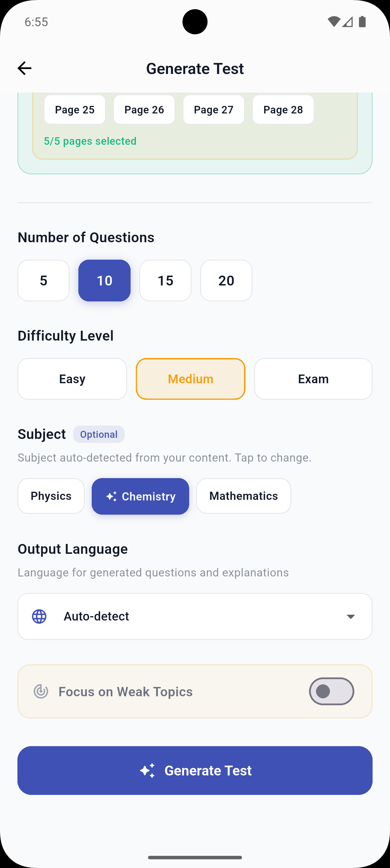Switch subject to Mathematics
The height and width of the screenshot is (868, 390).
tap(243, 496)
